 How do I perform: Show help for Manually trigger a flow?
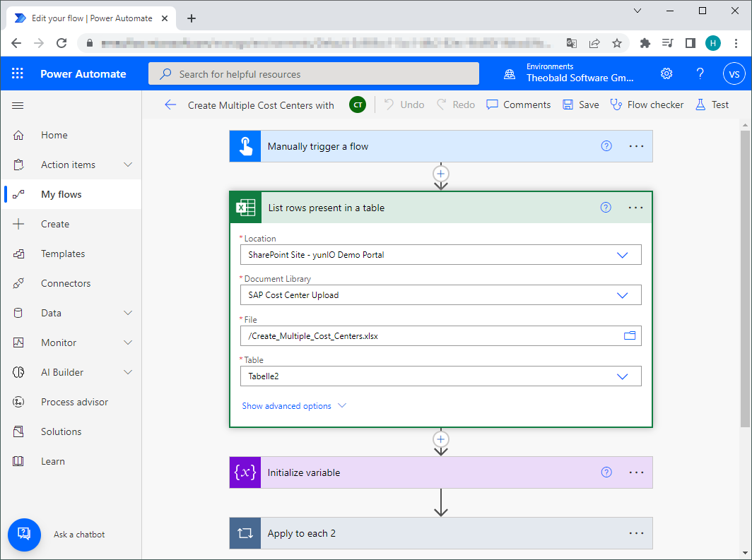click(x=606, y=146)
